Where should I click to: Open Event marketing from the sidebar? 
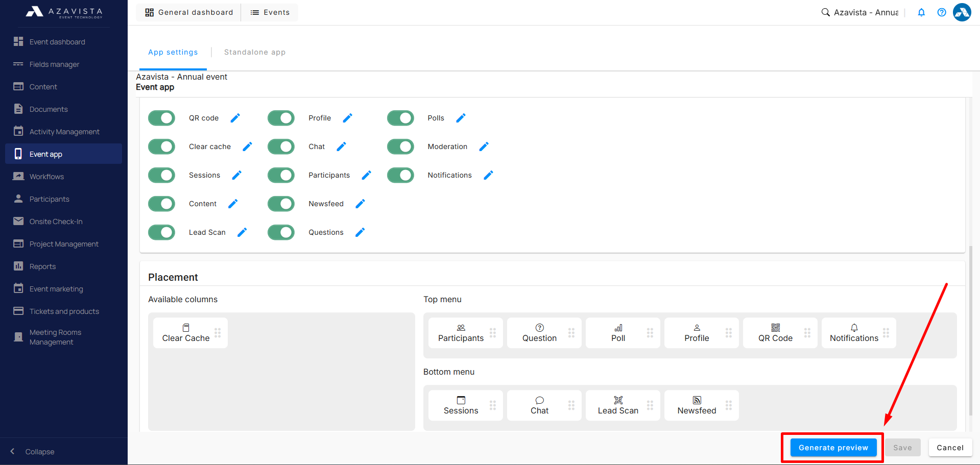pyautogui.click(x=63, y=289)
